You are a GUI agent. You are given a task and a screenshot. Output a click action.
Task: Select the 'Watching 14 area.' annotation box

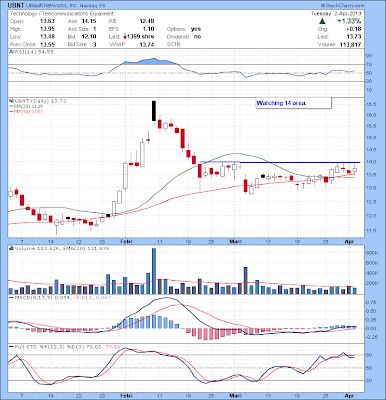293,103
